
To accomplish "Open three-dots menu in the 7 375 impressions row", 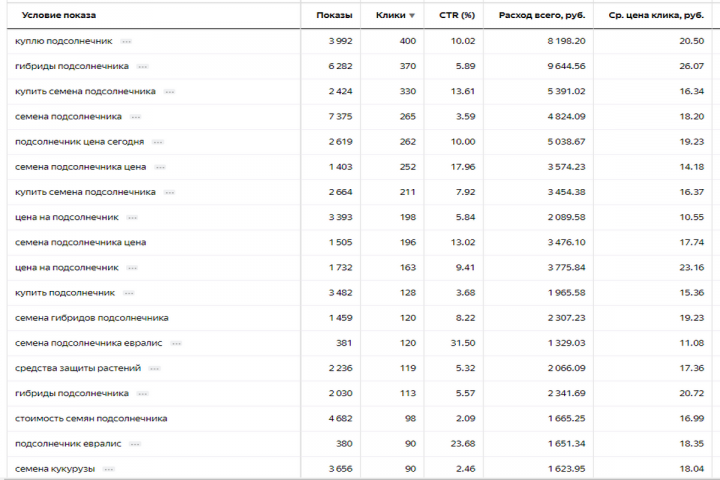I will [135, 117].
